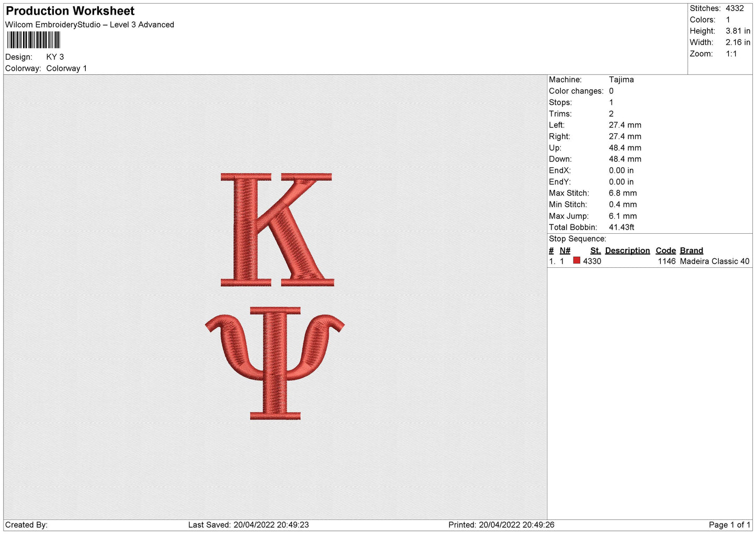
Task: Click the Left value '27.4 mm'
Action: (x=625, y=125)
